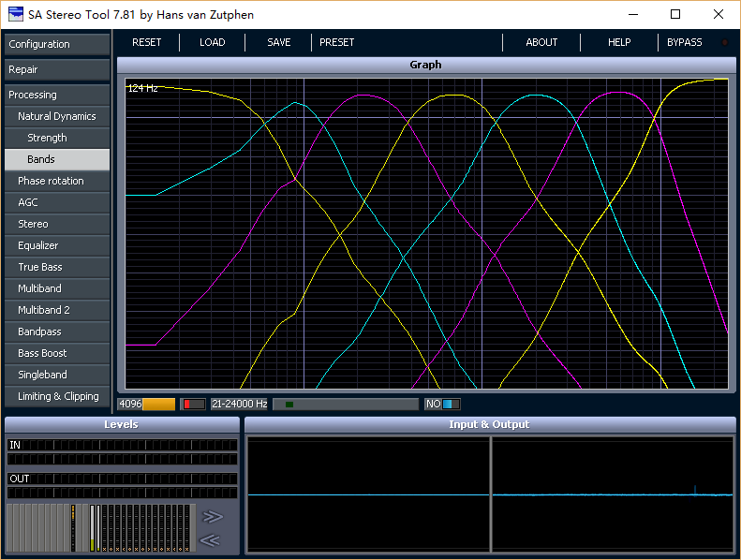Click the double right arrow in Levels
The width and height of the screenshot is (741, 560).
click(213, 516)
